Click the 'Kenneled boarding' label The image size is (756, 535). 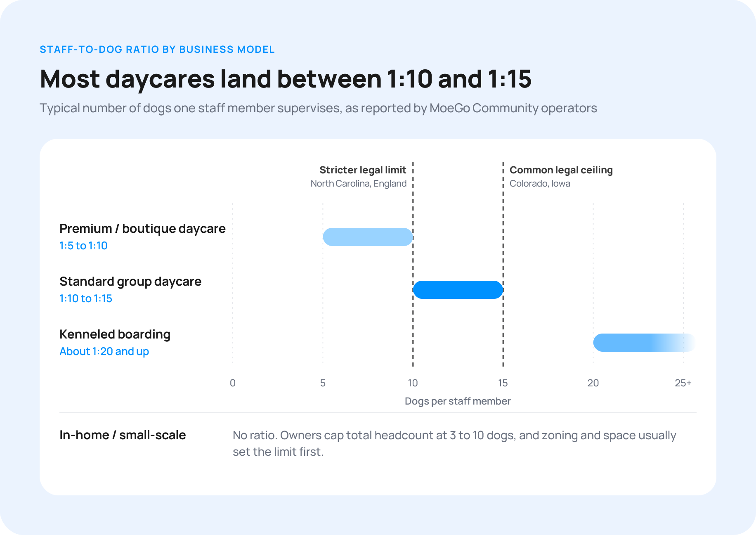click(x=115, y=334)
